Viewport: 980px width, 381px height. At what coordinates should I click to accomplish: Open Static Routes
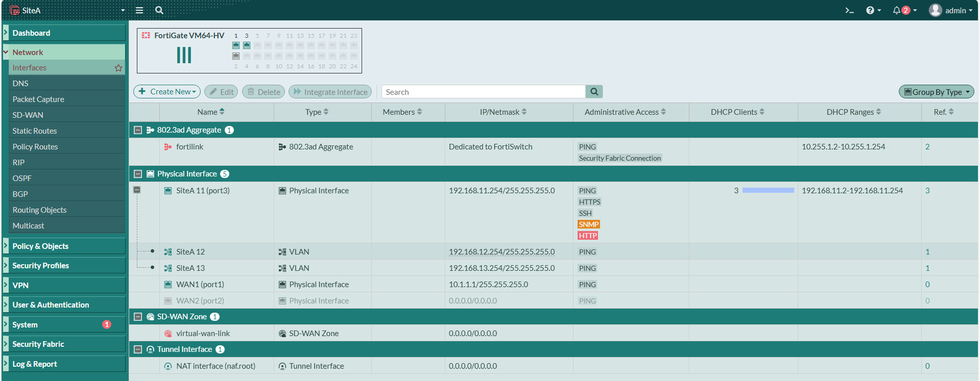click(x=67, y=131)
